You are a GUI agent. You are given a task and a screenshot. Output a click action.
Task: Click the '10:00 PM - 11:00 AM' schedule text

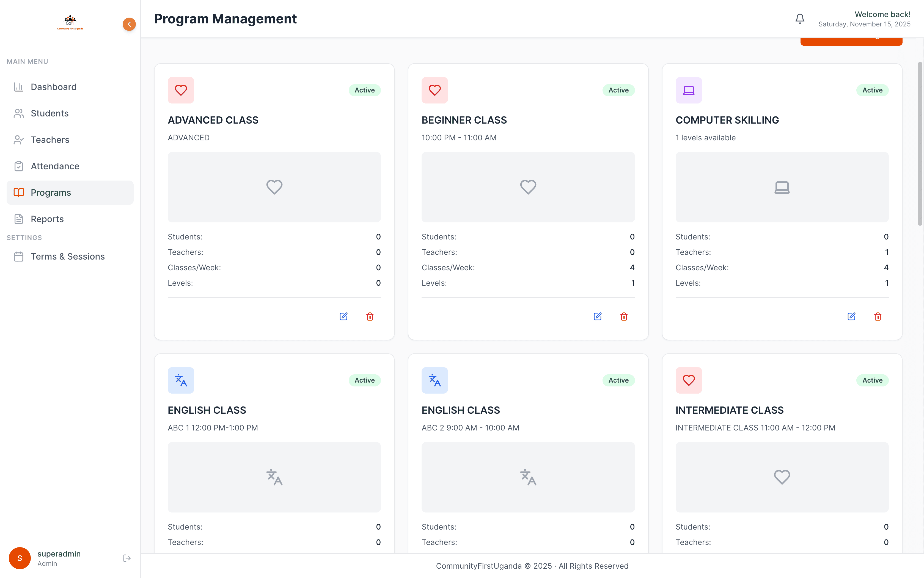[459, 138]
